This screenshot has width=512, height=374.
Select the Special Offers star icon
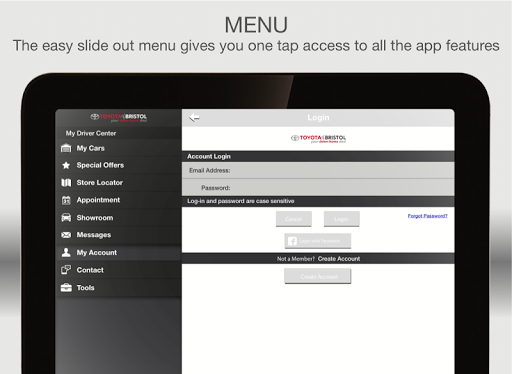pos(66,165)
